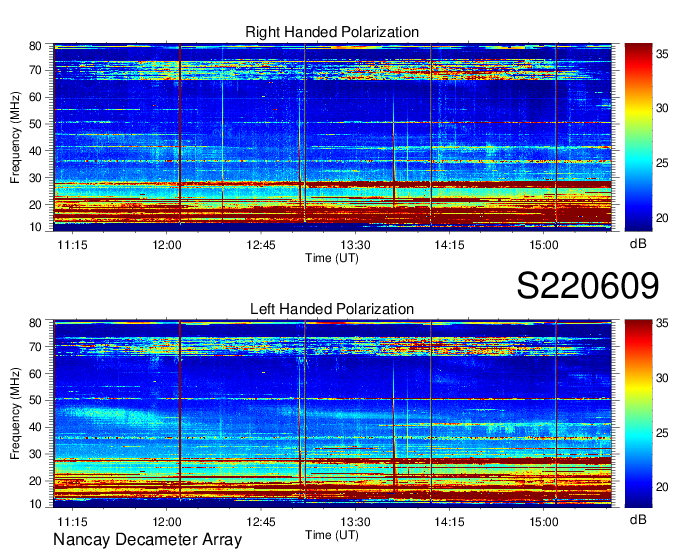Click Time (UT) label under the Right Handed plot

332,258
